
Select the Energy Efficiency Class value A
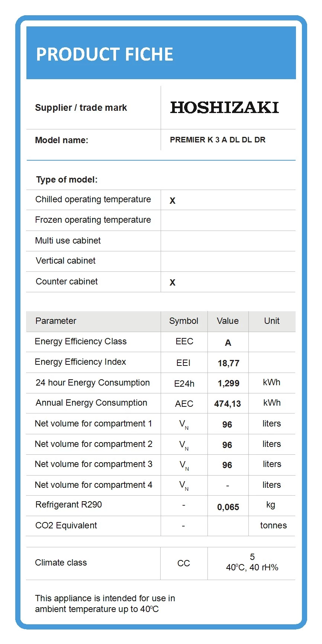[228, 343]
